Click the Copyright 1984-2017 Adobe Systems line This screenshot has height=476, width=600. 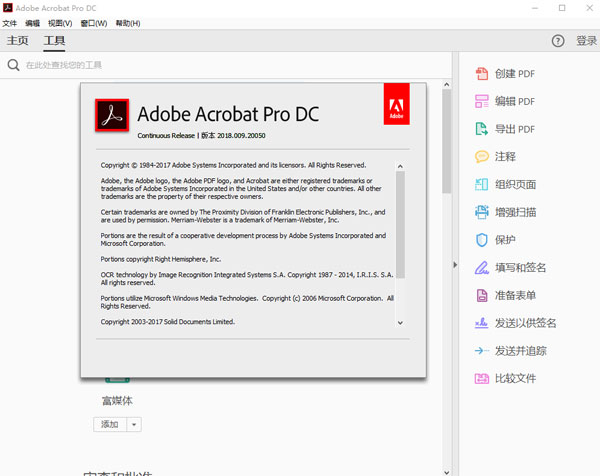[x=233, y=165]
